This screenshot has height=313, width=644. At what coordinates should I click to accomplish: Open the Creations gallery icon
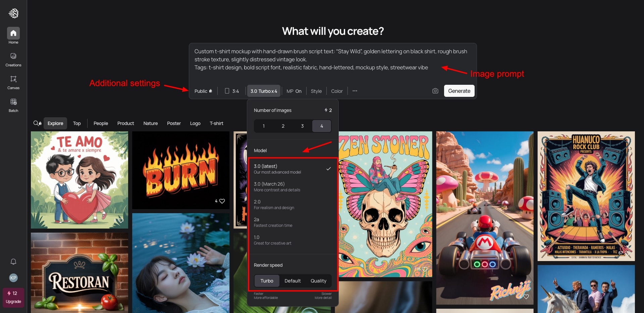(x=13, y=56)
